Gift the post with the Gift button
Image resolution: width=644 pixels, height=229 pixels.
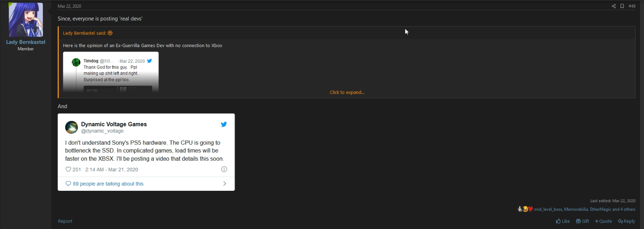(582, 221)
